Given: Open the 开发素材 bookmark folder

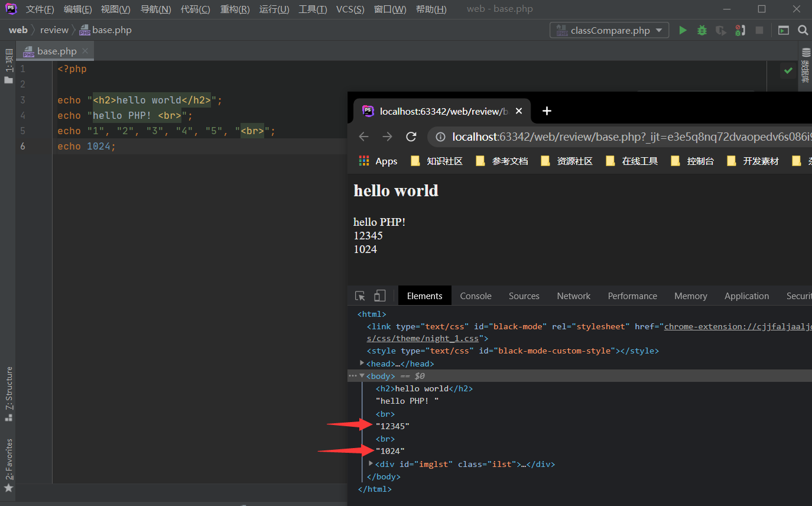Looking at the screenshot, I should click(x=753, y=161).
